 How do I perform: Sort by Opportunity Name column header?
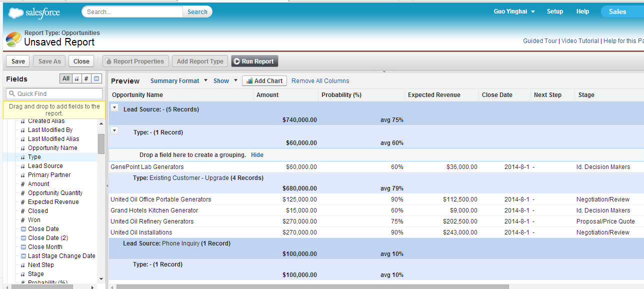181,94
